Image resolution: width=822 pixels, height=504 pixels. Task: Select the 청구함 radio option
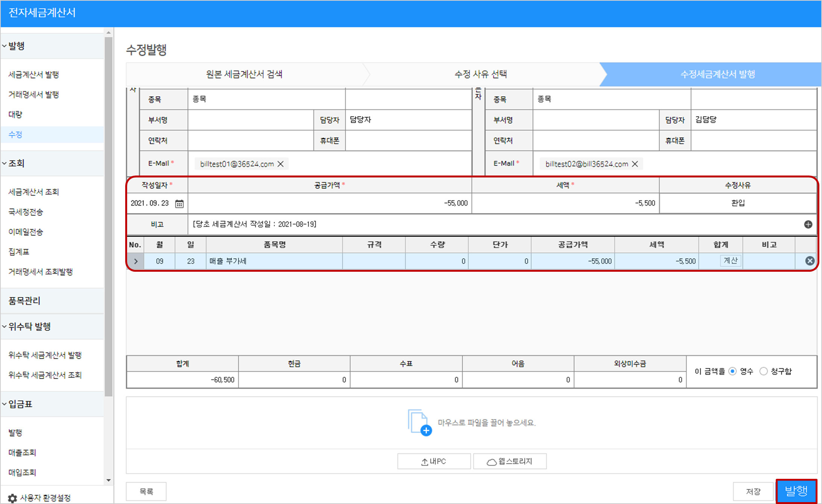(x=763, y=371)
